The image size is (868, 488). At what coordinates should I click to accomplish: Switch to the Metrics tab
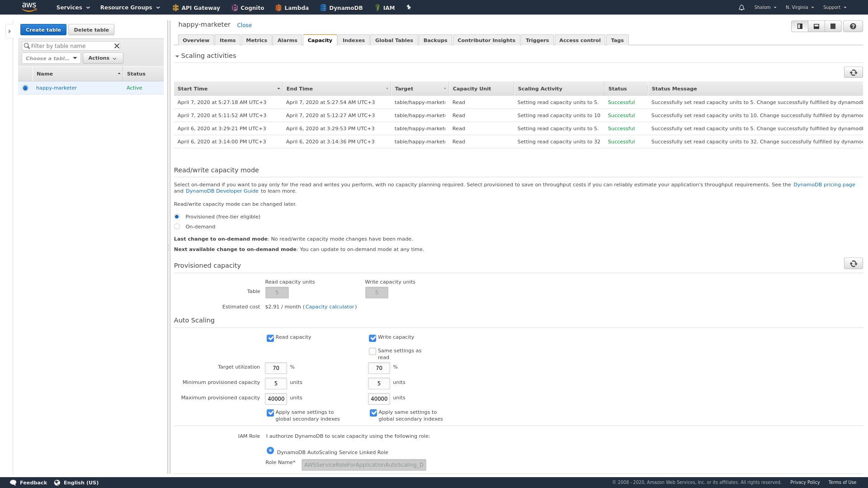[x=256, y=40]
